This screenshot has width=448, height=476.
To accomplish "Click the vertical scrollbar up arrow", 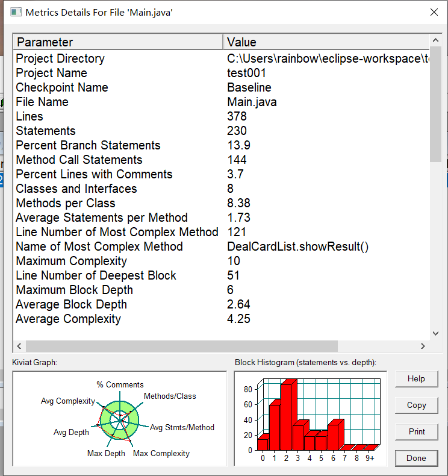I will 435,40.
